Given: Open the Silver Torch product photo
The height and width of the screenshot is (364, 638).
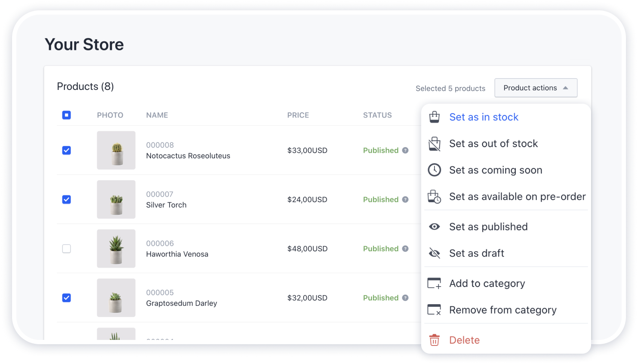Looking at the screenshot, I should (x=116, y=199).
